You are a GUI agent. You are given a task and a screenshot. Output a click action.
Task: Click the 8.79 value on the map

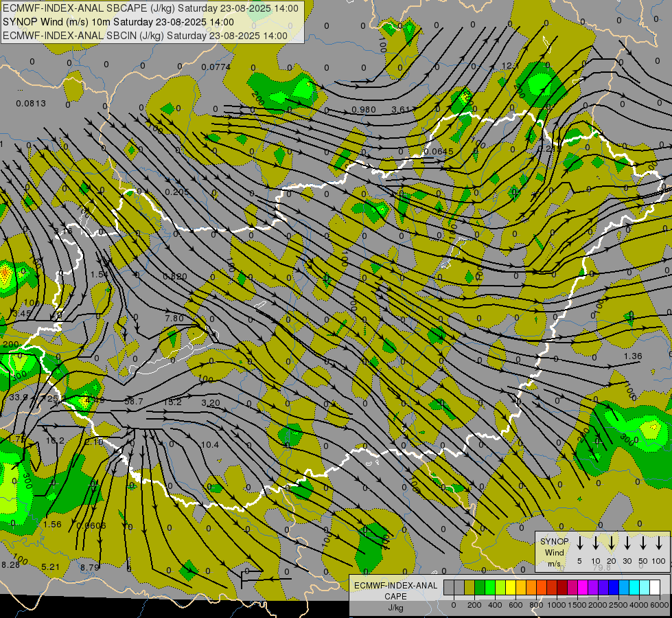pyautogui.click(x=90, y=567)
